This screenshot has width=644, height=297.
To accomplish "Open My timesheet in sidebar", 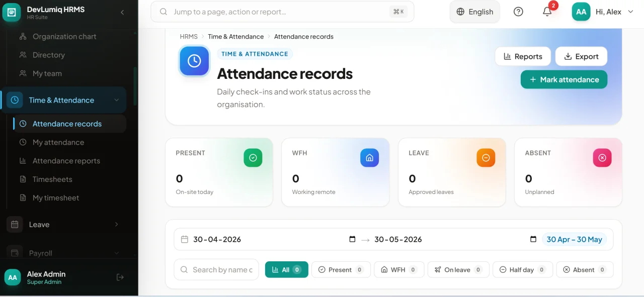I will (56, 198).
